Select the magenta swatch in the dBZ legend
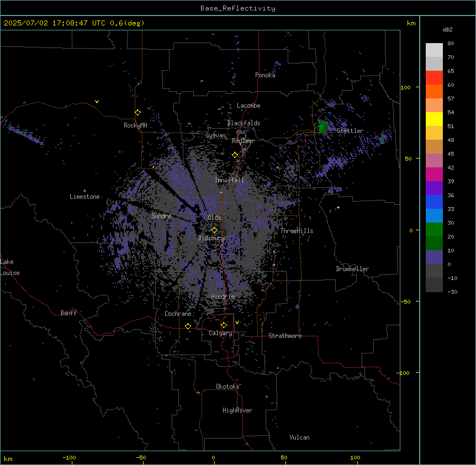The height and width of the screenshot is (465, 476). (x=434, y=174)
